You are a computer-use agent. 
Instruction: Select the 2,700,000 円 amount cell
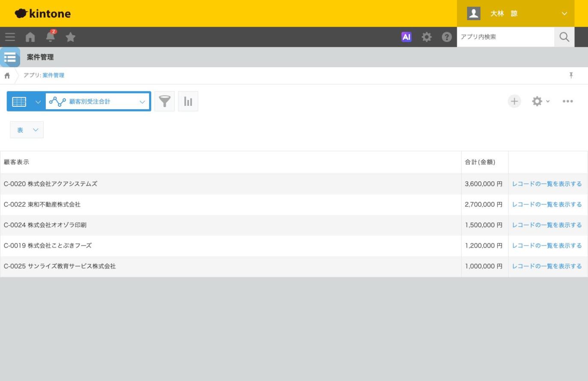point(485,204)
